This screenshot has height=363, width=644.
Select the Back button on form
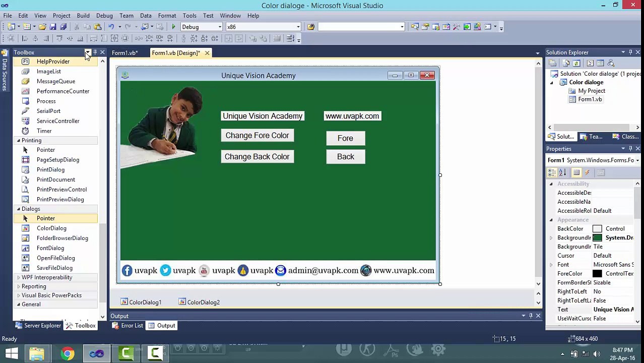tap(346, 157)
